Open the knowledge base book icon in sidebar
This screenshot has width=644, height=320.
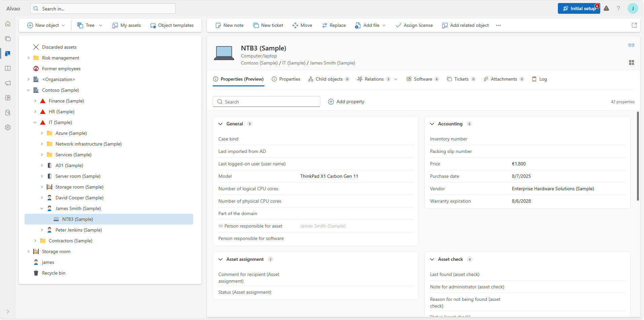click(8, 68)
